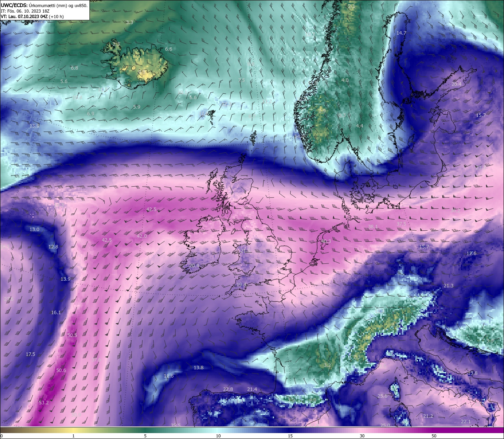The height and width of the screenshot is (439, 504).
Task: Click the 25.6 value label
Action: click(382, 396)
